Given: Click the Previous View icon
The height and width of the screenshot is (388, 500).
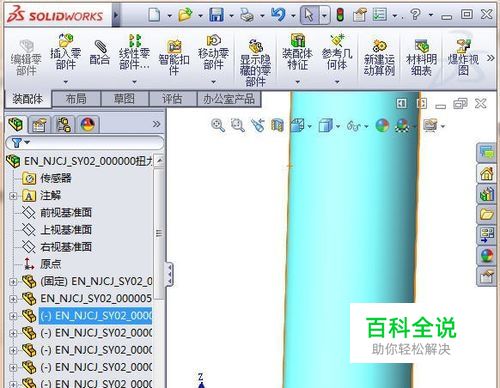Looking at the screenshot, I should (x=257, y=126).
